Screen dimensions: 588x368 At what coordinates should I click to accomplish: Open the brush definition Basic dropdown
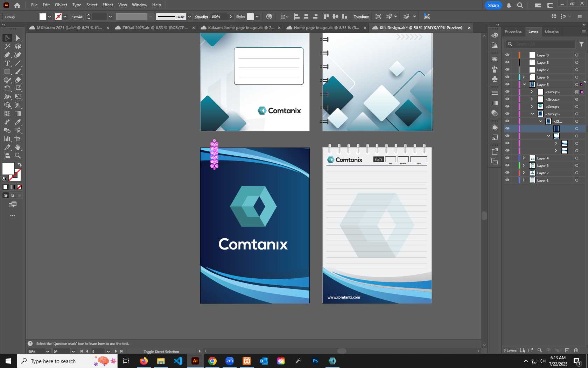coord(189,16)
